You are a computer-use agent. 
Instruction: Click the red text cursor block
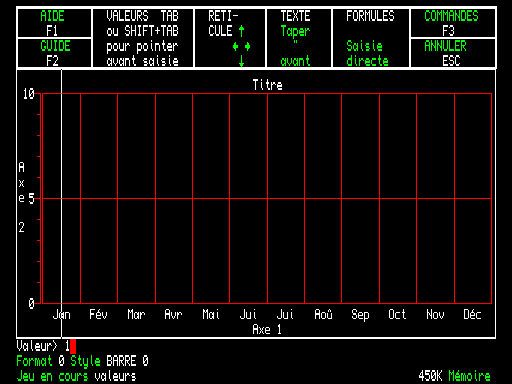[x=73, y=347]
